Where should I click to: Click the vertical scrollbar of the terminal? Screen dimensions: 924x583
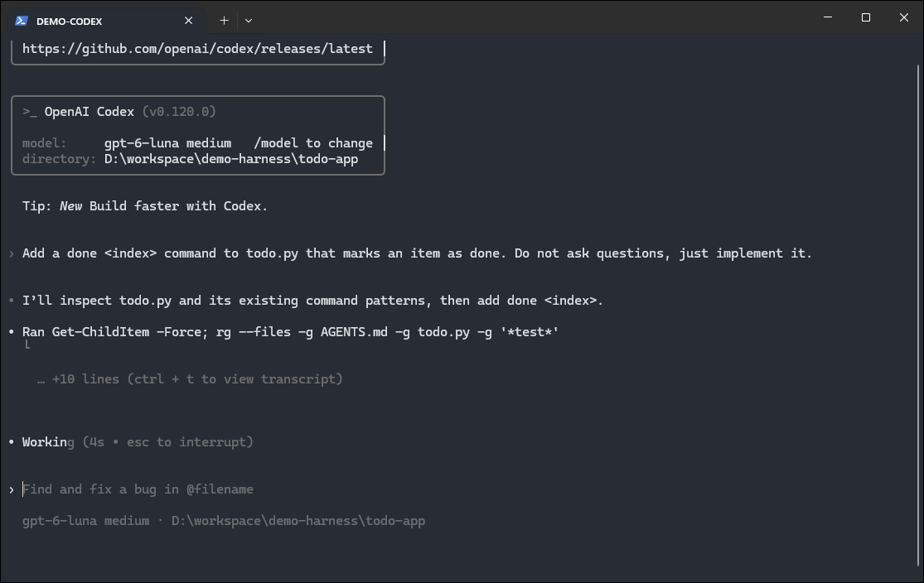[918, 315]
